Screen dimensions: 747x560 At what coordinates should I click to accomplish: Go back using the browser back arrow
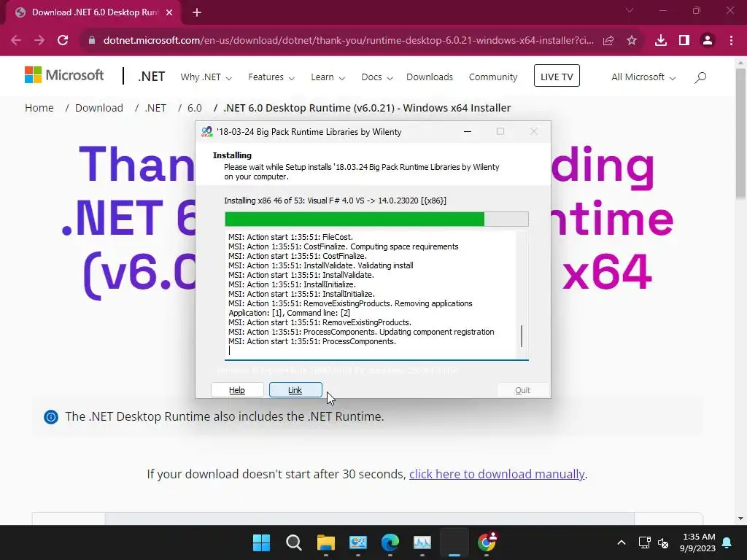16,41
